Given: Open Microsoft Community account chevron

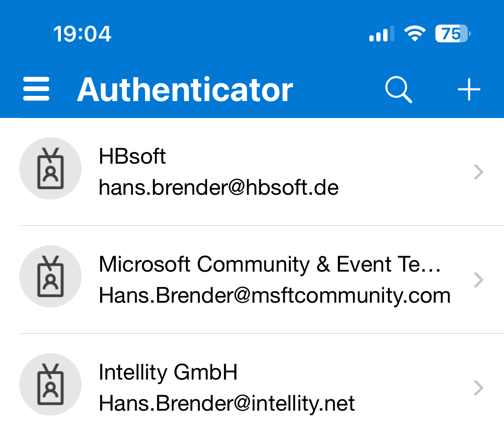Looking at the screenshot, I should (x=478, y=280).
